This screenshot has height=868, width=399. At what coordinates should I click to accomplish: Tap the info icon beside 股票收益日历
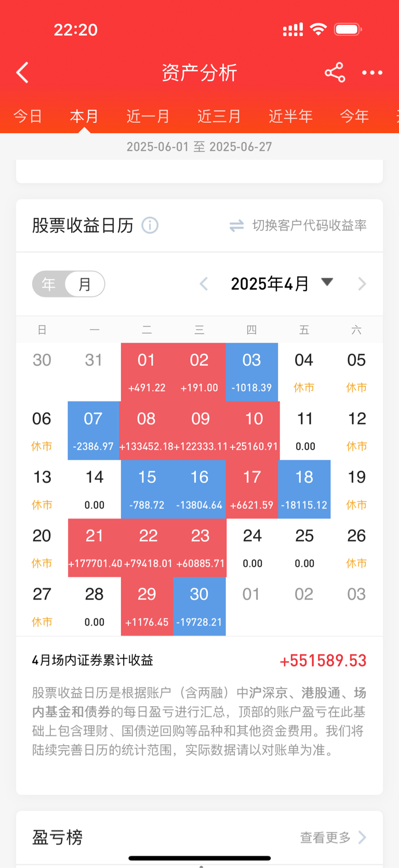pos(150,225)
